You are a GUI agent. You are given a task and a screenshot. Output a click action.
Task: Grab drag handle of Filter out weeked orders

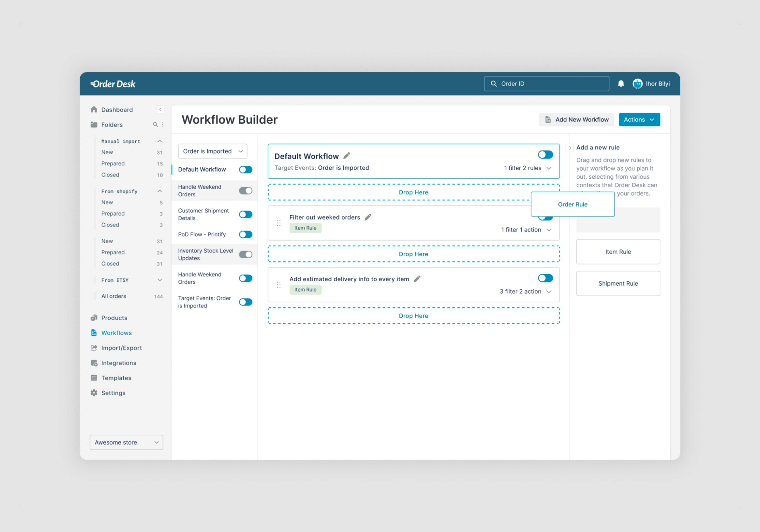pyautogui.click(x=278, y=223)
